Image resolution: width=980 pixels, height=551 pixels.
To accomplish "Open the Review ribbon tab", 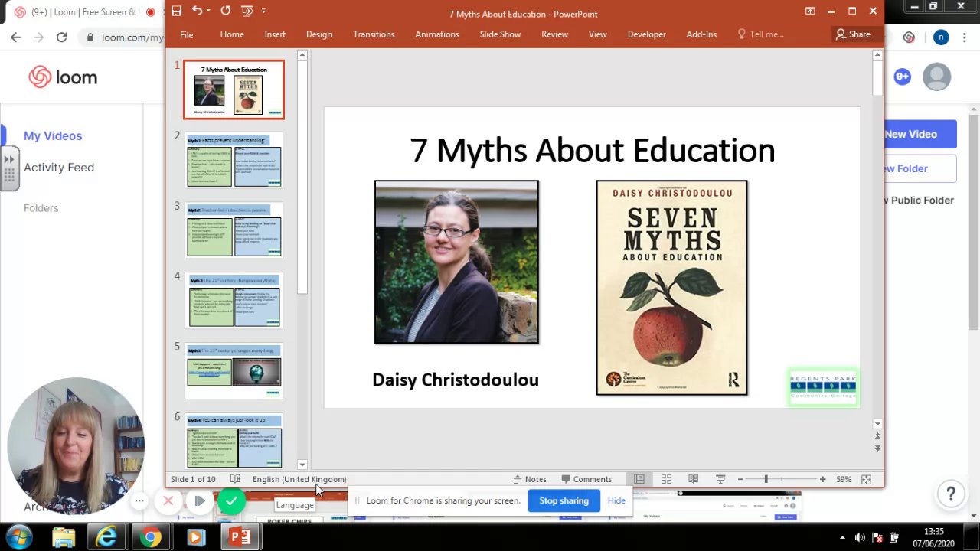I will tap(555, 34).
